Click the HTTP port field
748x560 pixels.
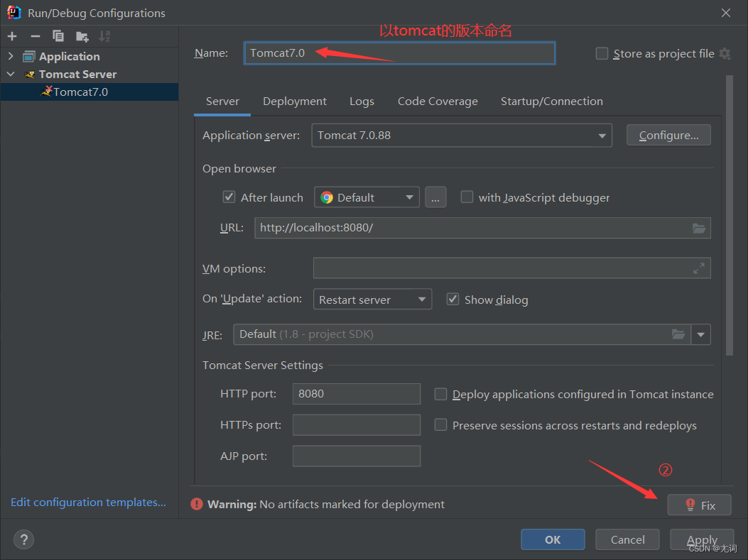357,394
